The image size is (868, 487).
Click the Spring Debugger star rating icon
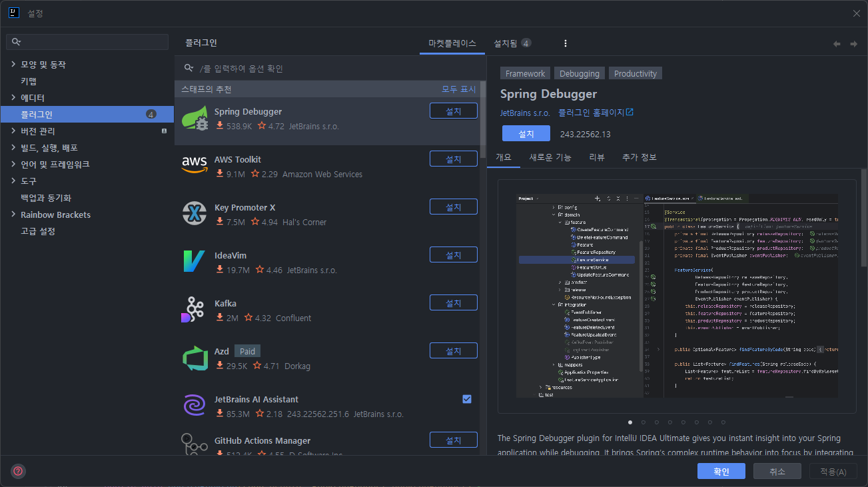click(x=262, y=126)
